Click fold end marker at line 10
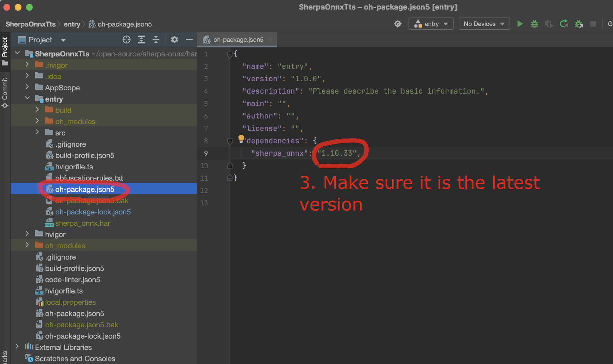Screen dimensions: 613x364 (x=230, y=166)
